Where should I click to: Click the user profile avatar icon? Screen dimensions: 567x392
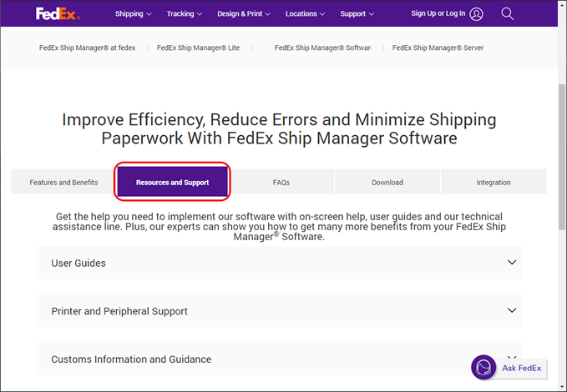pyautogui.click(x=476, y=14)
